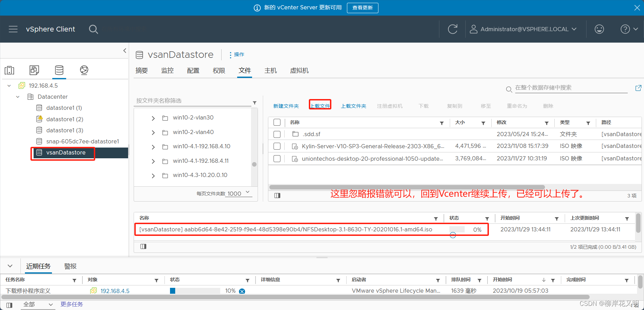Click 查看更新 button in banner

click(363, 8)
